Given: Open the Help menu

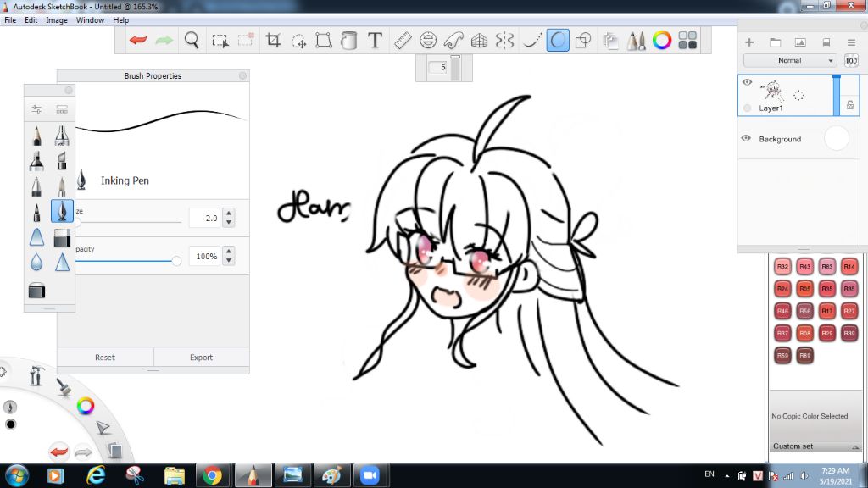Looking at the screenshot, I should click(x=120, y=20).
